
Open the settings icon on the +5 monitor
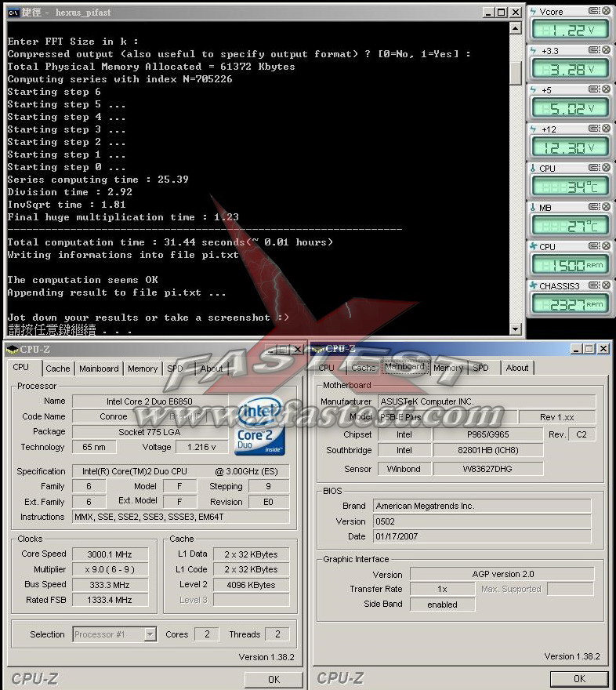pyautogui.click(x=594, y=89)
